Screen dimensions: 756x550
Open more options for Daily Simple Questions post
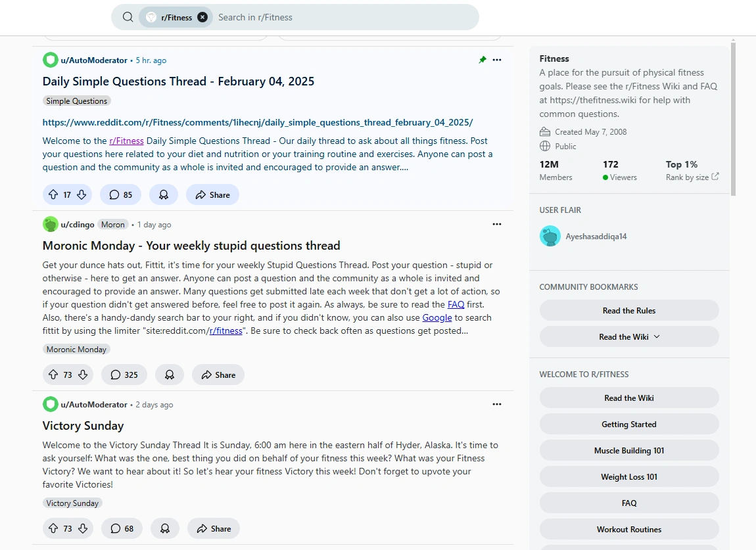pyautogui.click(x=496, y=60)
